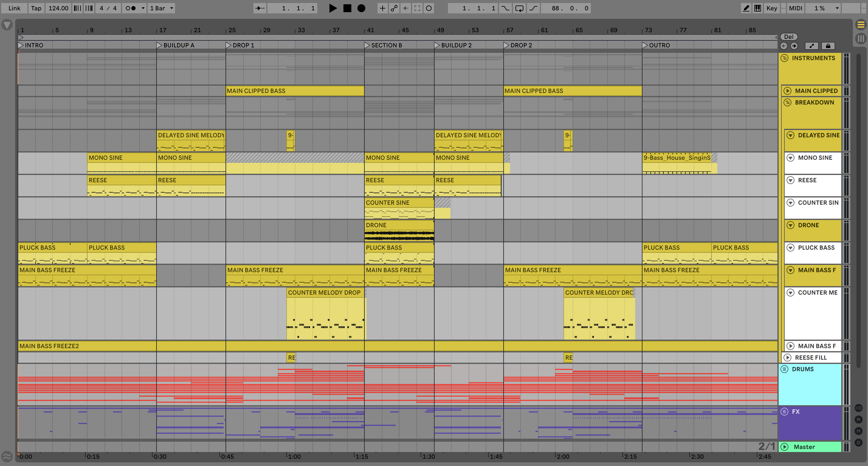
Task: Jump to the BUILDUP A locator
Action: point(176,45)
